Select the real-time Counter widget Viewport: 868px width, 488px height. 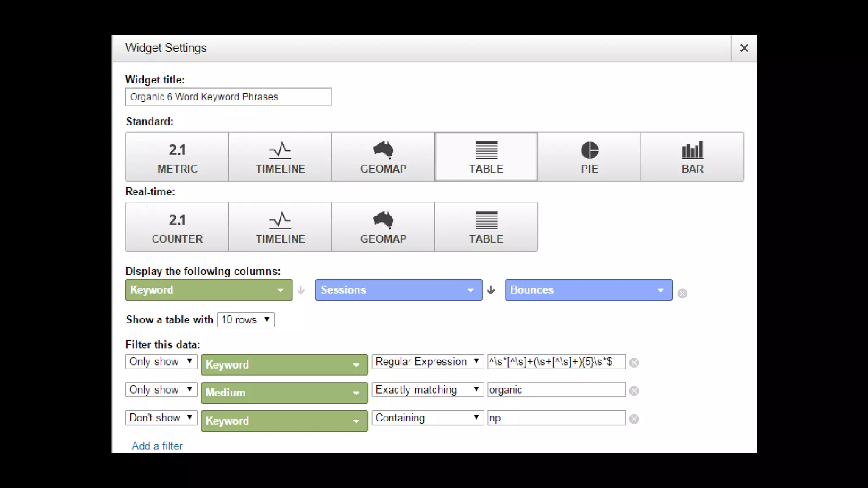(x=177, y=227)
